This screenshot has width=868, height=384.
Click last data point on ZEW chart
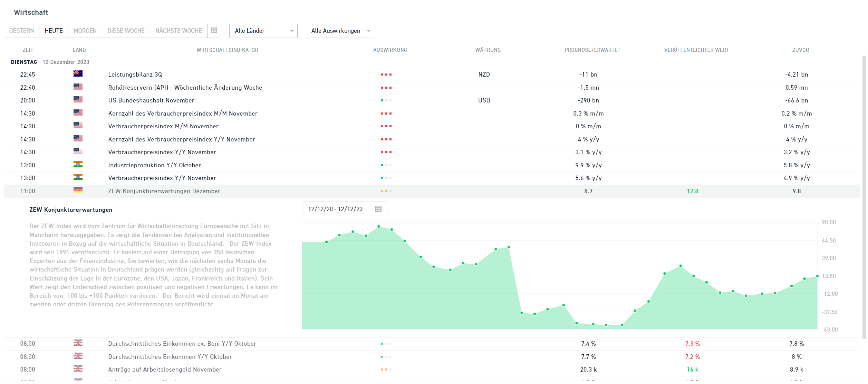pos(817,276)
